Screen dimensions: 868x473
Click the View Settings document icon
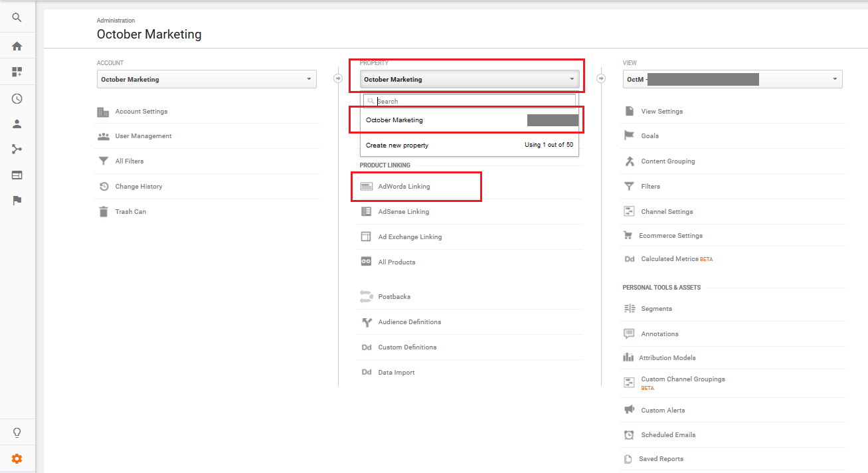click(629, 111)
